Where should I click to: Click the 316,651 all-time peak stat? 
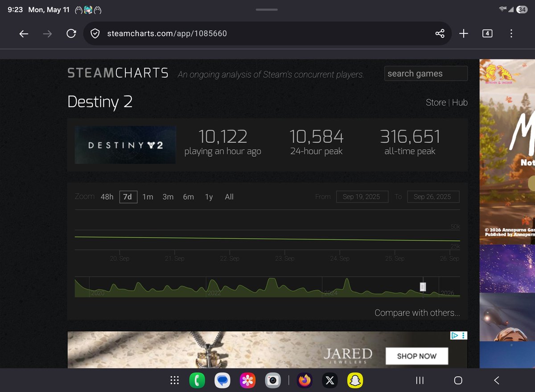pos(410,142)
